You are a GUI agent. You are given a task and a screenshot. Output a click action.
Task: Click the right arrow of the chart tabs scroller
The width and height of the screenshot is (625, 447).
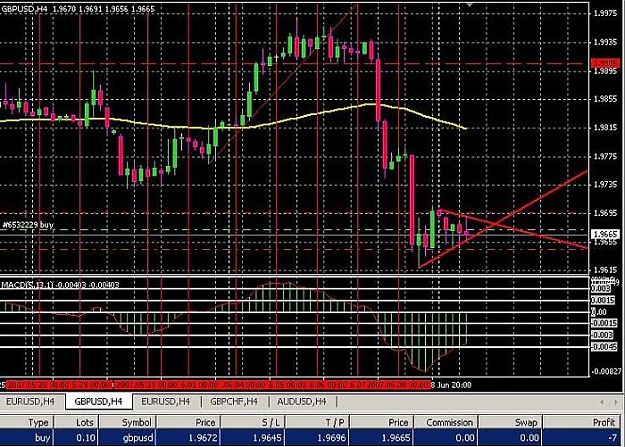(x=617, y=402)
